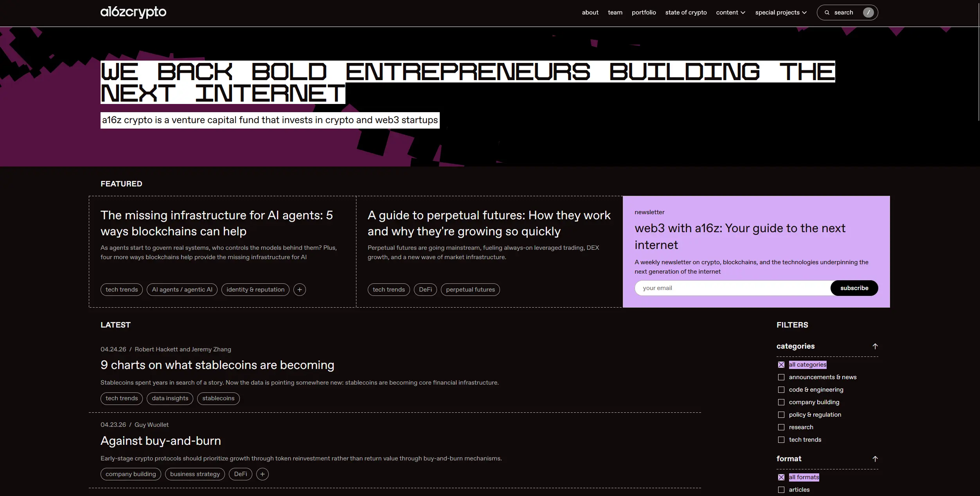Click the LATEST section heading
Viewport: 980px width, 496px height.
115,325
